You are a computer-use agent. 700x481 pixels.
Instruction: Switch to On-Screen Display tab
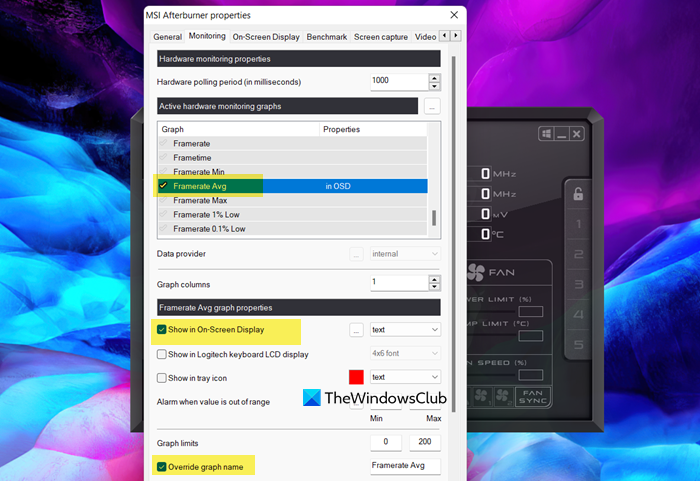click(266, 37)
